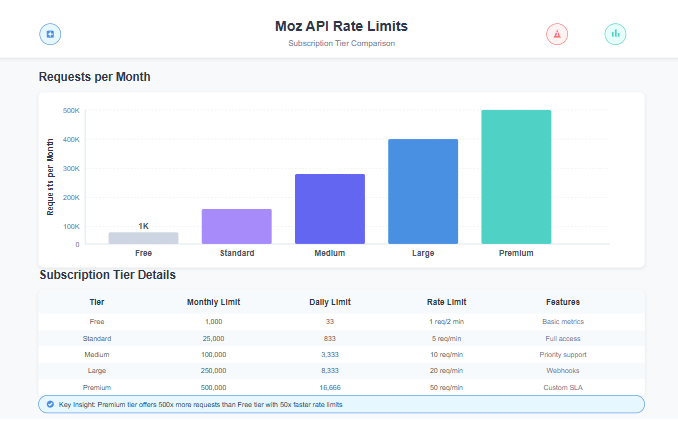Click the Premium label under the chart
Viewport: 678px width, 428px height.
click(516, 253)
